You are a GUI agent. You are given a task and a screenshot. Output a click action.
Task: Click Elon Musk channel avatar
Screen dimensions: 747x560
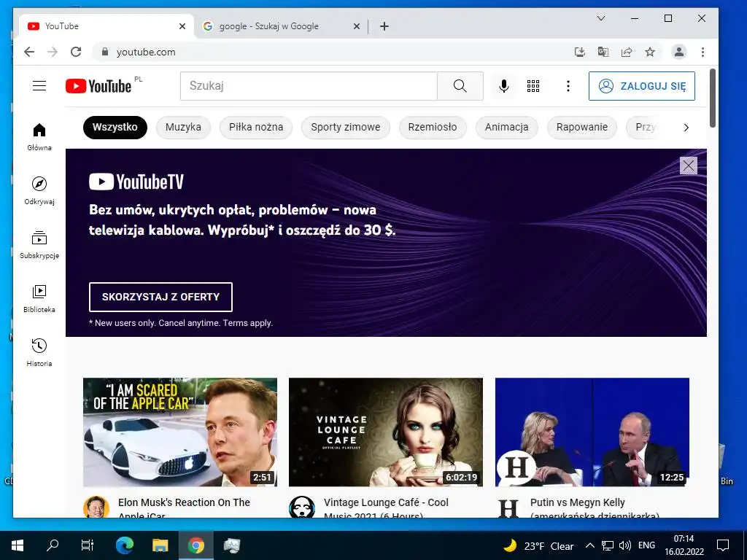click(x=96, y=507)
